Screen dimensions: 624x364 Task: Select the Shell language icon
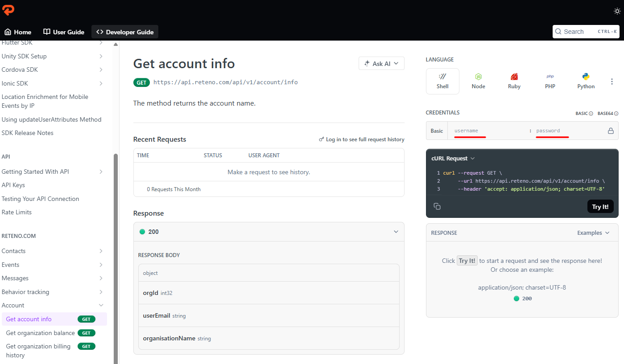click(x=442, y=81)
